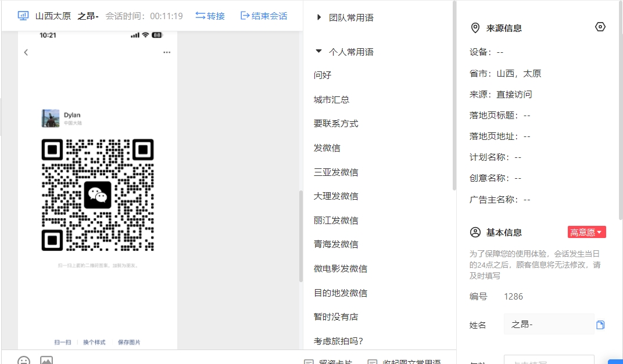Pick the 微电影发微信 phrase
The height and width of the screenshot is (364, 623).
coord(341,269)
